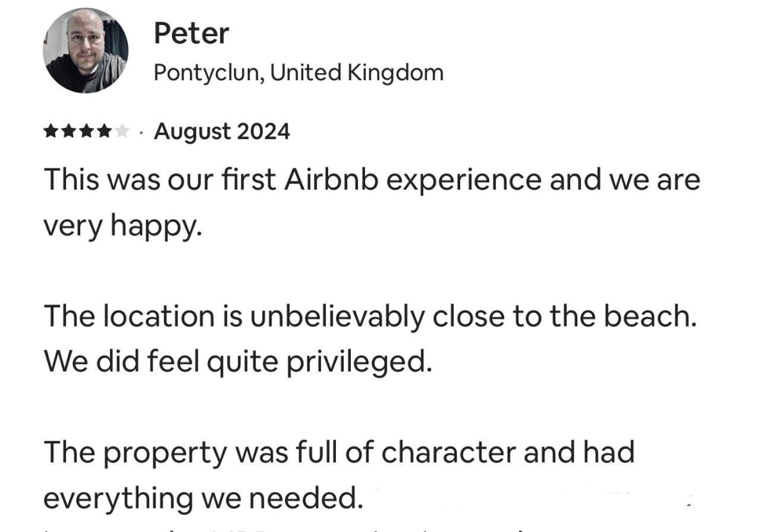
Task: Click the August 2024 review date
Action: (x=222, y=132)
